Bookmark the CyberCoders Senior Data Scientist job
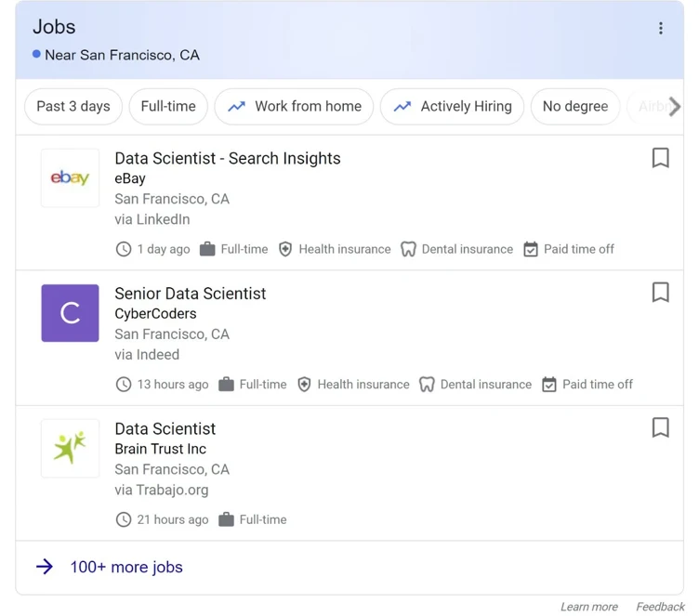699x616 pixels. 660,293
